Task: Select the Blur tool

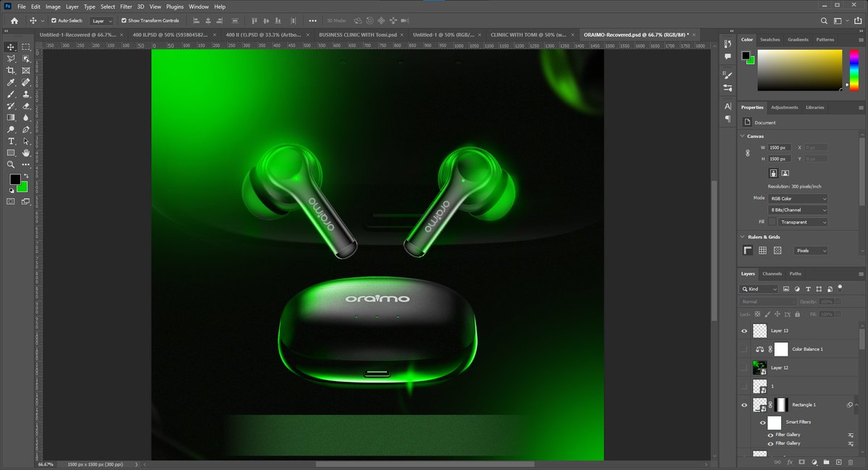Action: (x=26, y=117)
